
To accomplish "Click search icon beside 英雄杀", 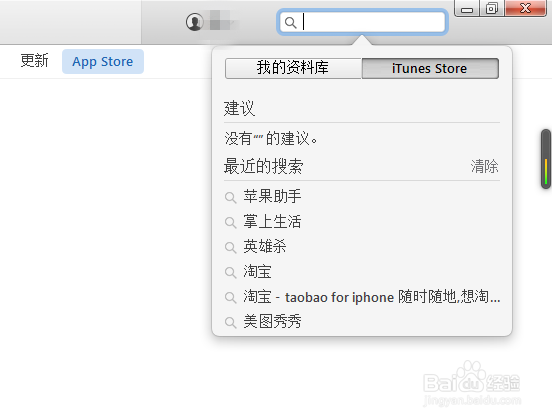I will pyautogui.click(x=230, y=247).
